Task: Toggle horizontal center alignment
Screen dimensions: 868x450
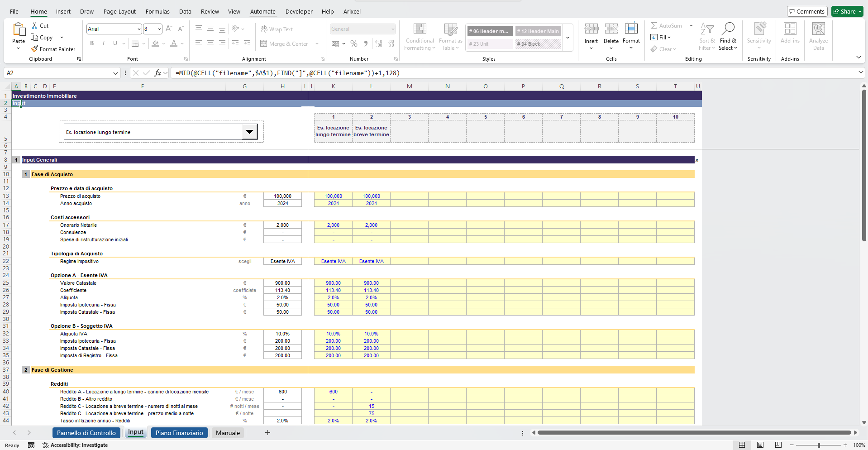Action: pos(210,43)
